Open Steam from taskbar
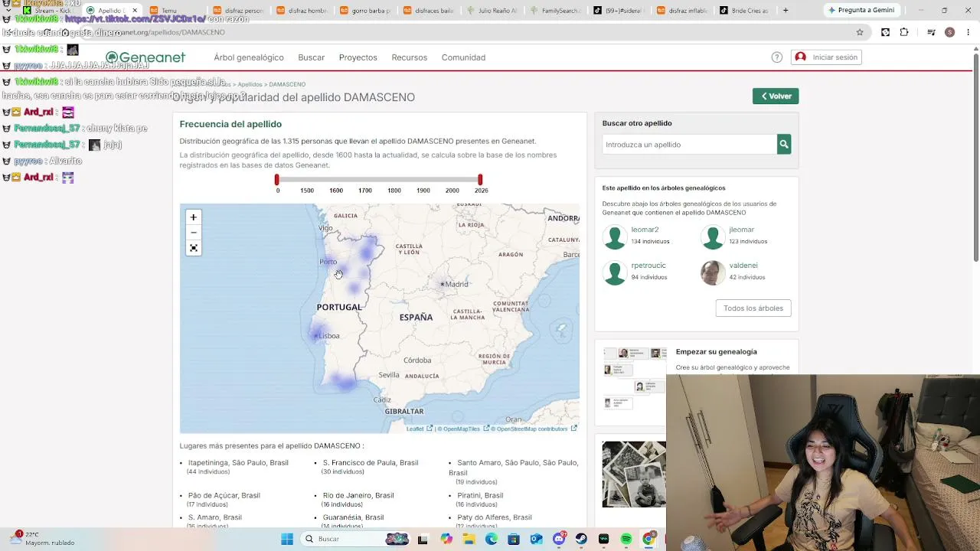 coord(581,539)
